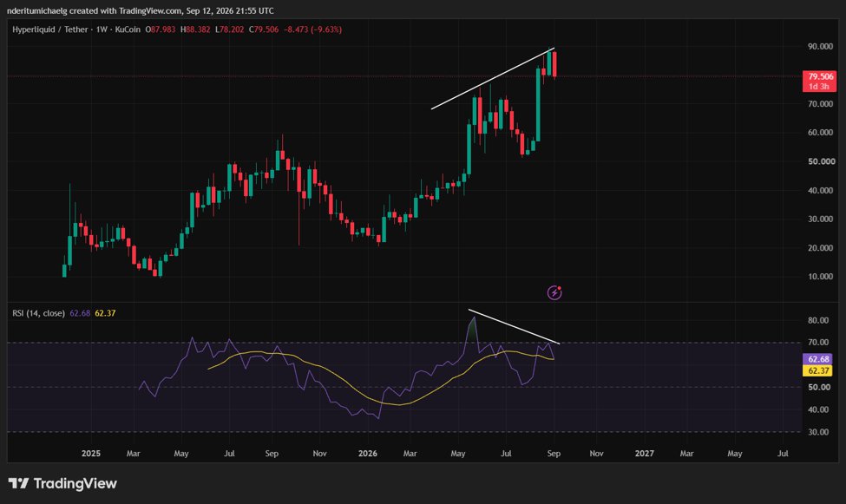Click the 50.000 price scale label

point(820,161)
